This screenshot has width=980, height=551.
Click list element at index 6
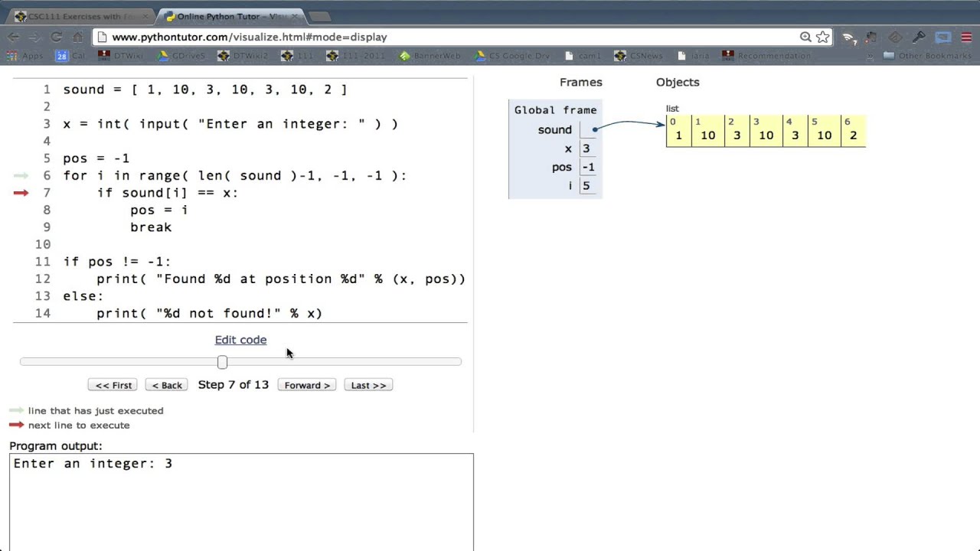click(854, 131)
